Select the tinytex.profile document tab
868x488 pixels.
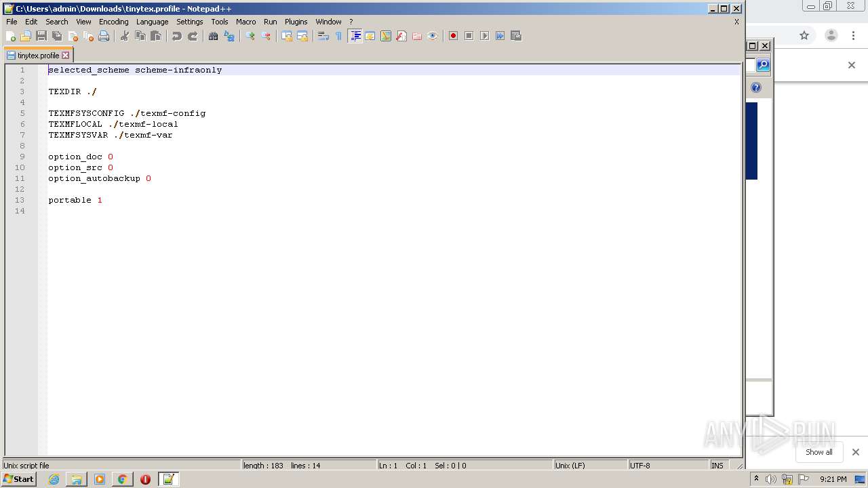[38, 56]
